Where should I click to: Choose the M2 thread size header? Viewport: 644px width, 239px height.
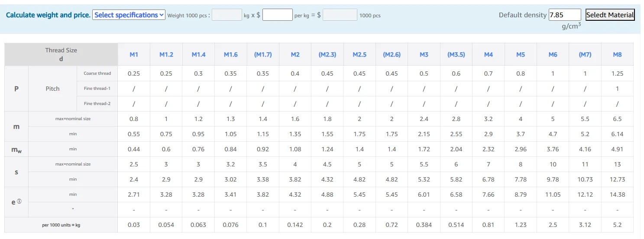pos(295,54)
